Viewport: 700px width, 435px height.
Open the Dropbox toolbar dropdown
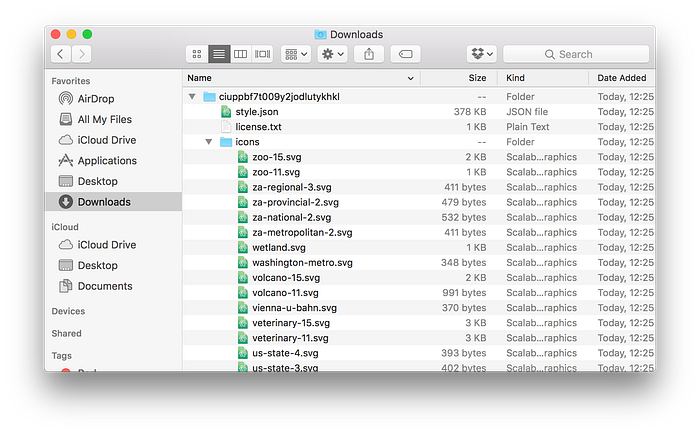482,54
